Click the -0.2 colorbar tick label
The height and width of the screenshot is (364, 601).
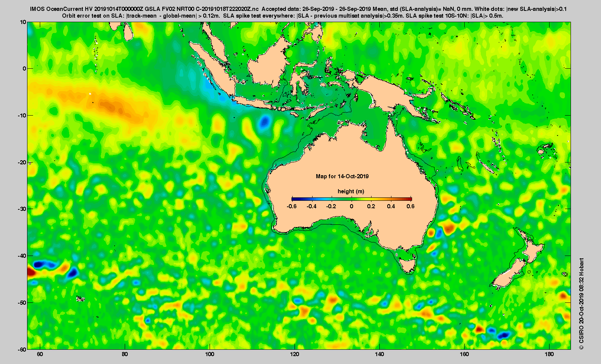331,206
